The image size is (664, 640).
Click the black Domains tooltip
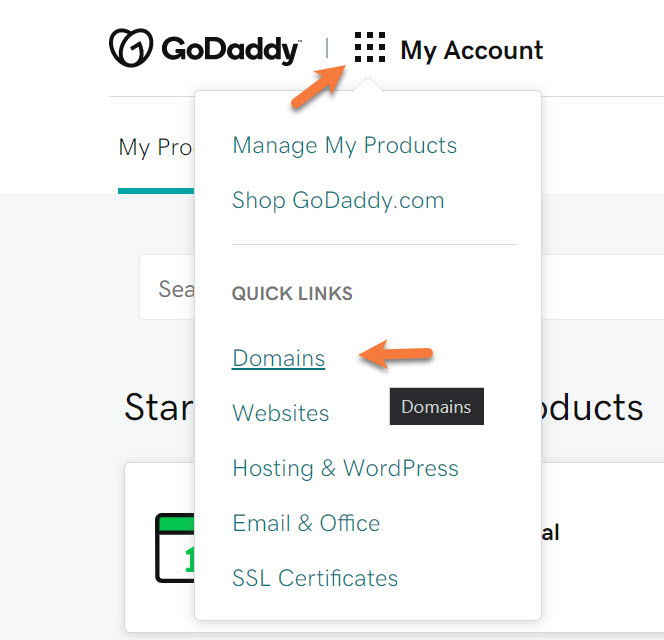coord(436,407)
